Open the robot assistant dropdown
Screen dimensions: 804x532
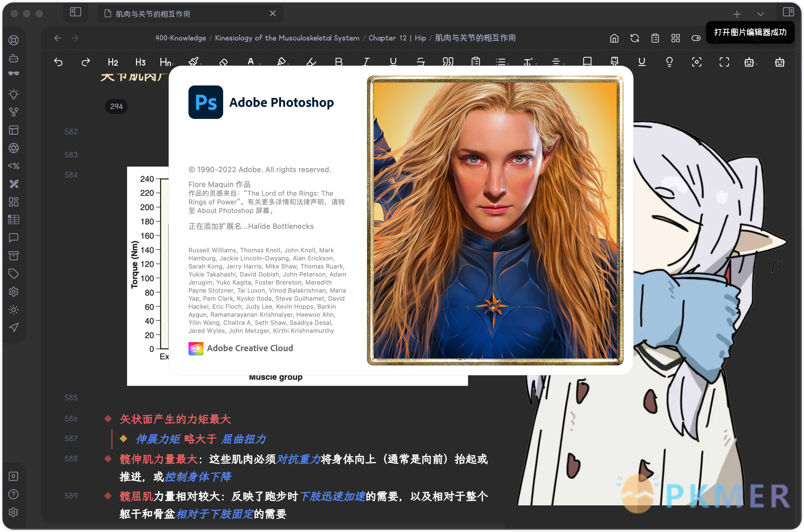(x=751, y=62)
